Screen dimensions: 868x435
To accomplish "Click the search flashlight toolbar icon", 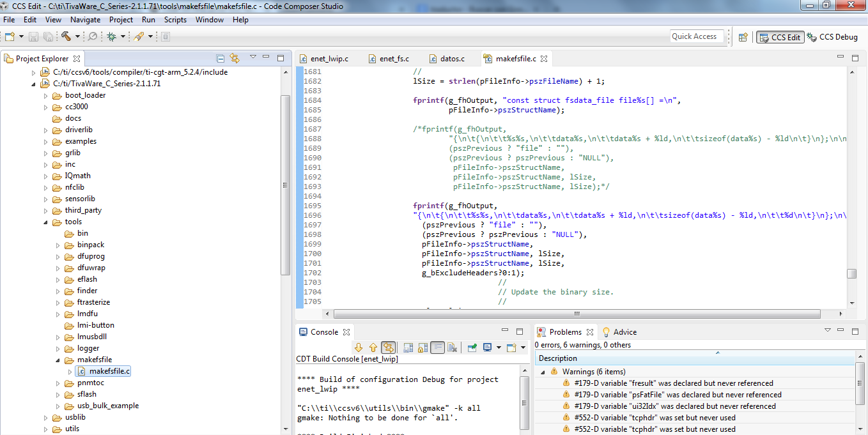I will tap(139, 36).
